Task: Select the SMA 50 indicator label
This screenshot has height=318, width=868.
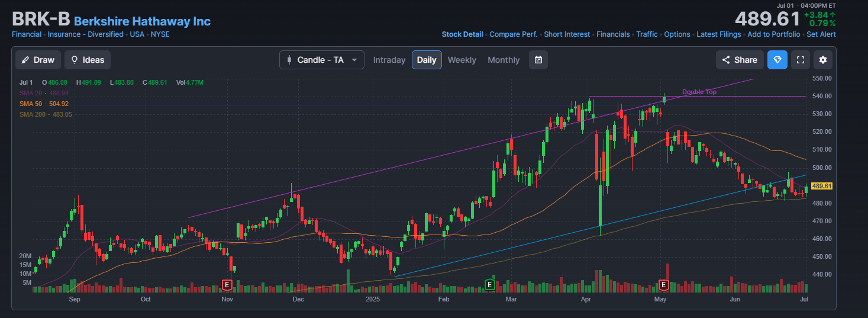Action: [44, 104]
